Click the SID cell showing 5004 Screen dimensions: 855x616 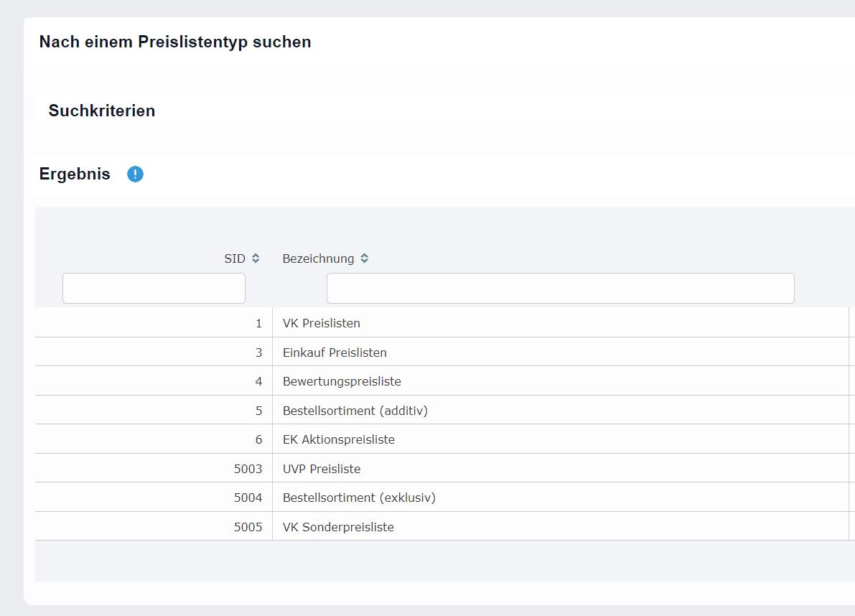click(248, 498)
